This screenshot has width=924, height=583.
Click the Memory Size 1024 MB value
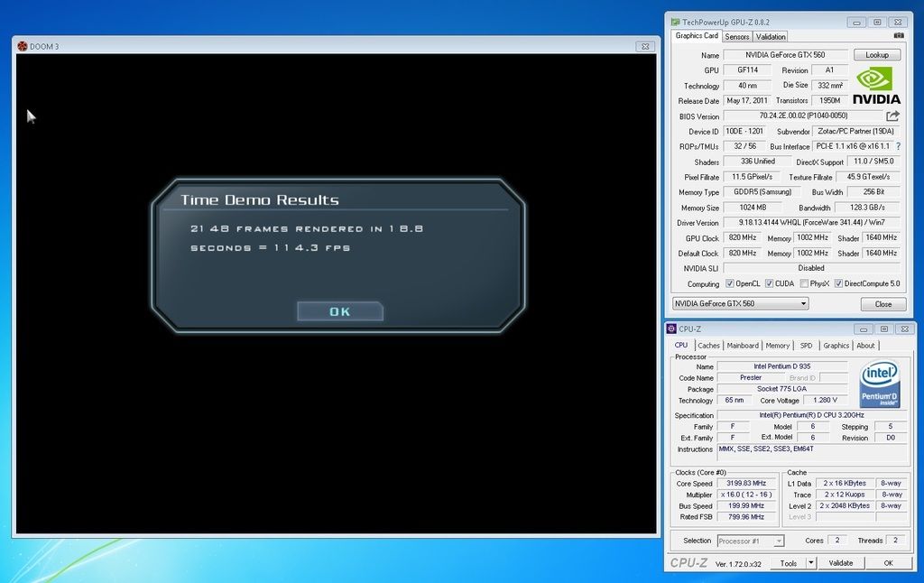[753, 208]
